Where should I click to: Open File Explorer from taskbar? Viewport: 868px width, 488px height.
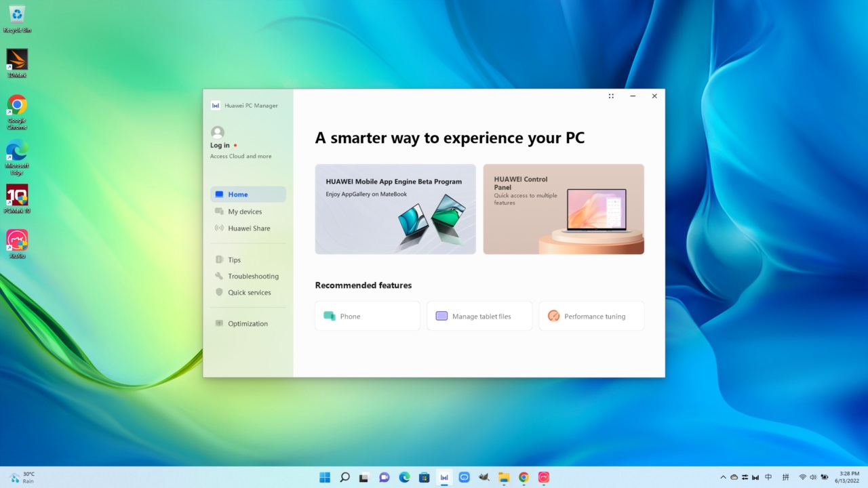click(504, 477)
